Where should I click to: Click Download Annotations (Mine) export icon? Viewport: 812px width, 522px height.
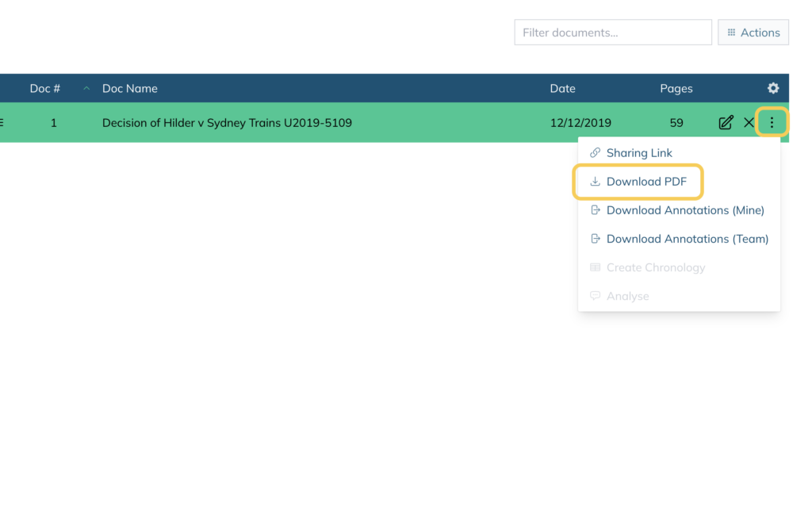[x=595, y=209]
